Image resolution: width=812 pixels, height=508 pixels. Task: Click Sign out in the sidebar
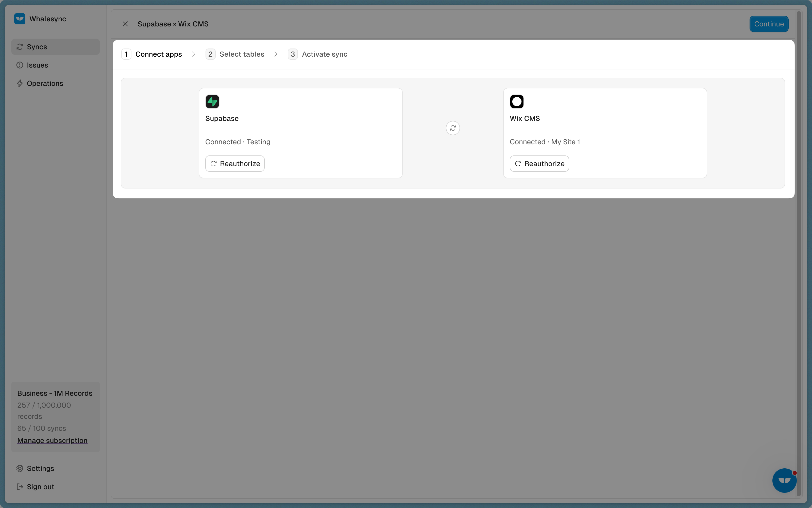coord(55,486)
